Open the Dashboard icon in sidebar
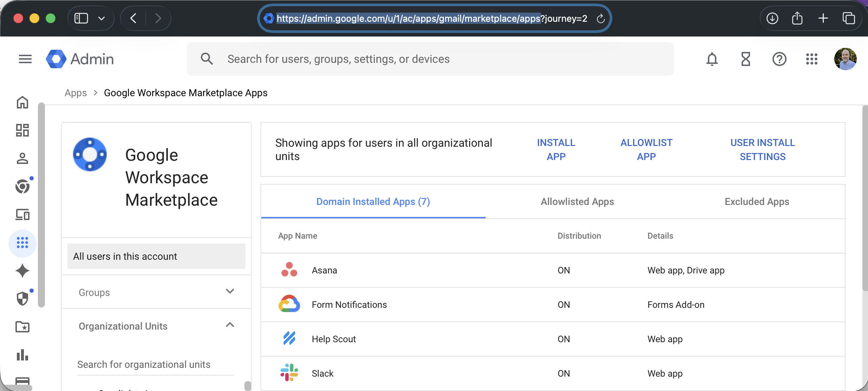This screenshot has width=868, height=391. click(x=22, y=130)
